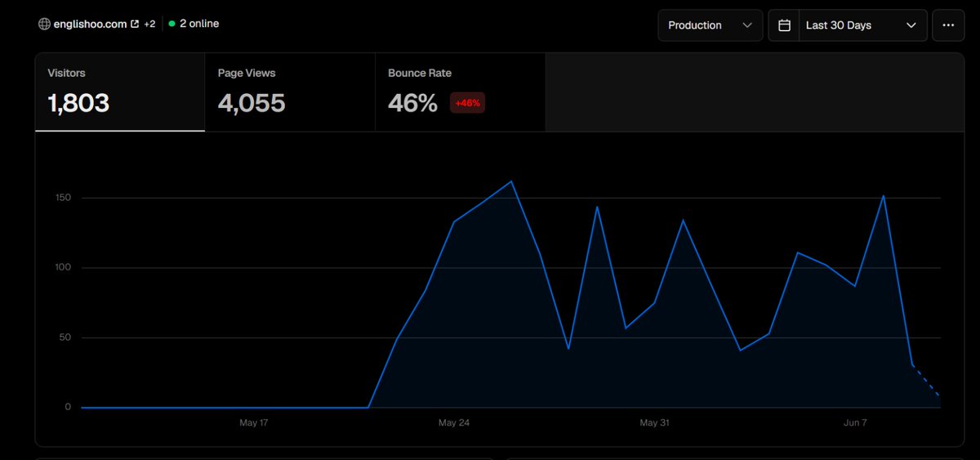Click the May 31 axis label
This screenshot has height=460, width=980.
coord(654,422)
